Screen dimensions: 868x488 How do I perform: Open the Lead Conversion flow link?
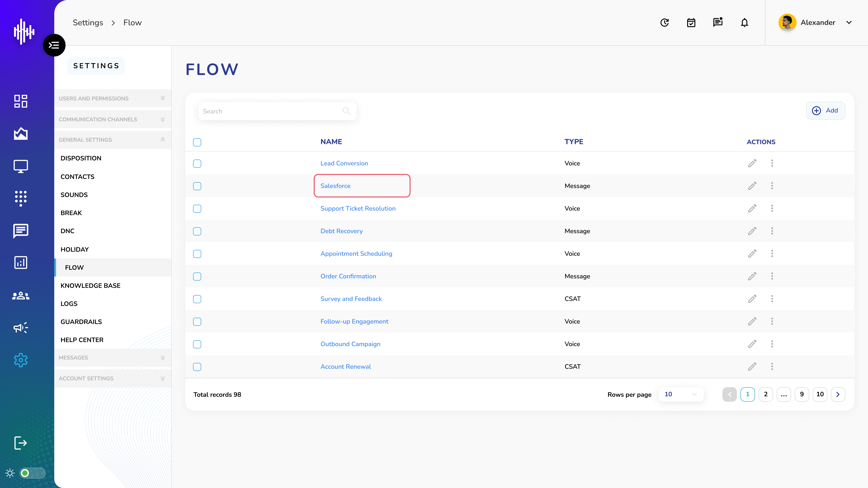(344, 163)
